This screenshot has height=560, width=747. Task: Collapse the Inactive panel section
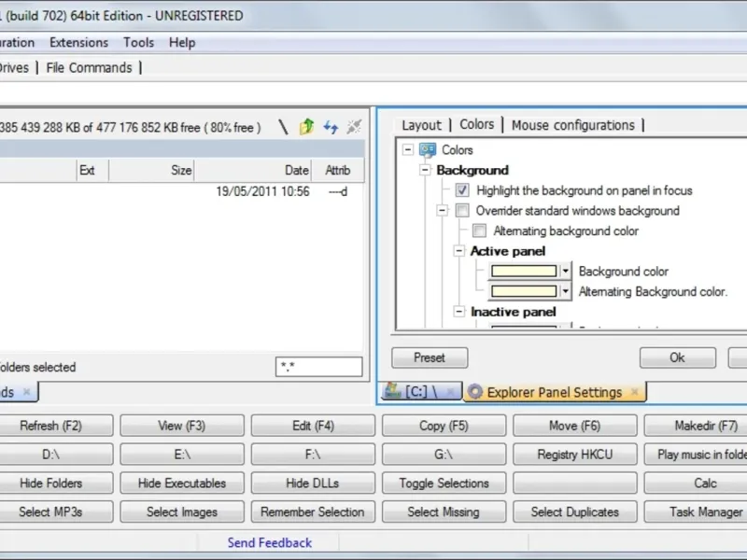coord(459,312)
